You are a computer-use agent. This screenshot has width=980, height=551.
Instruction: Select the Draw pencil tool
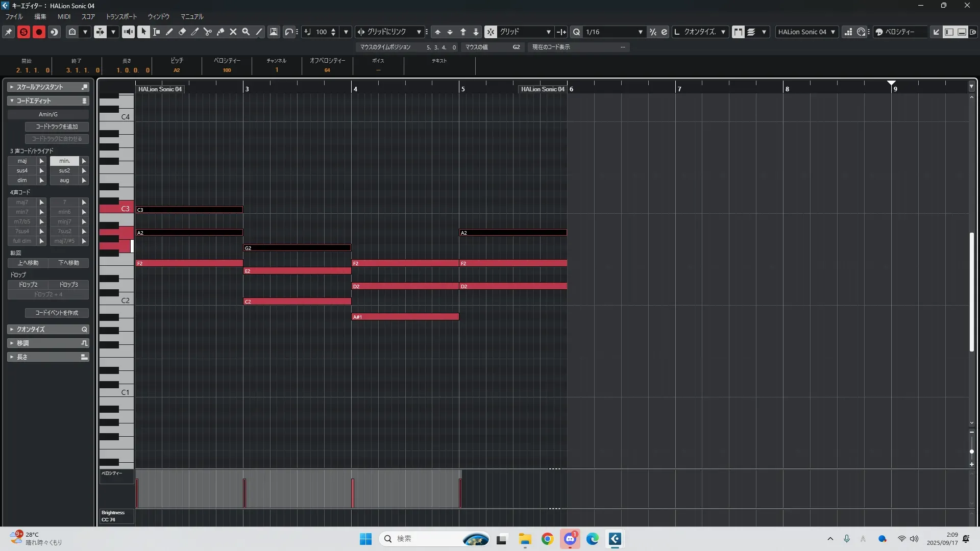coord(169,32)
